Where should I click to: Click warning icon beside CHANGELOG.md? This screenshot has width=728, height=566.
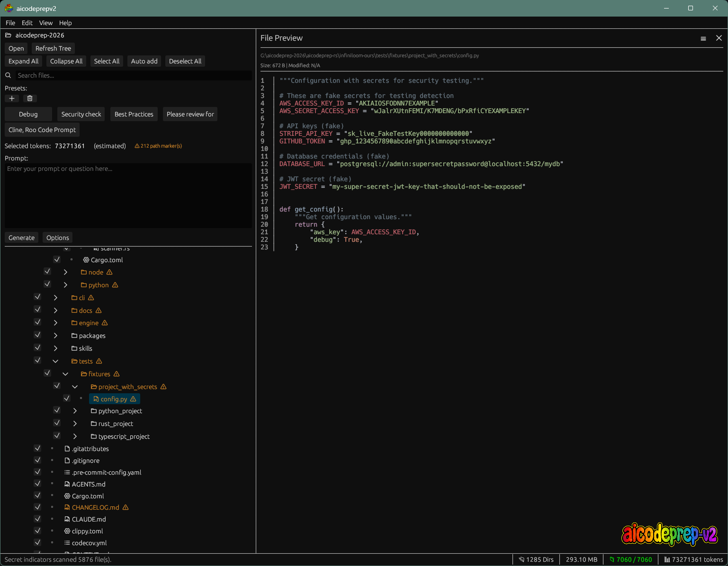coord(126,507)
